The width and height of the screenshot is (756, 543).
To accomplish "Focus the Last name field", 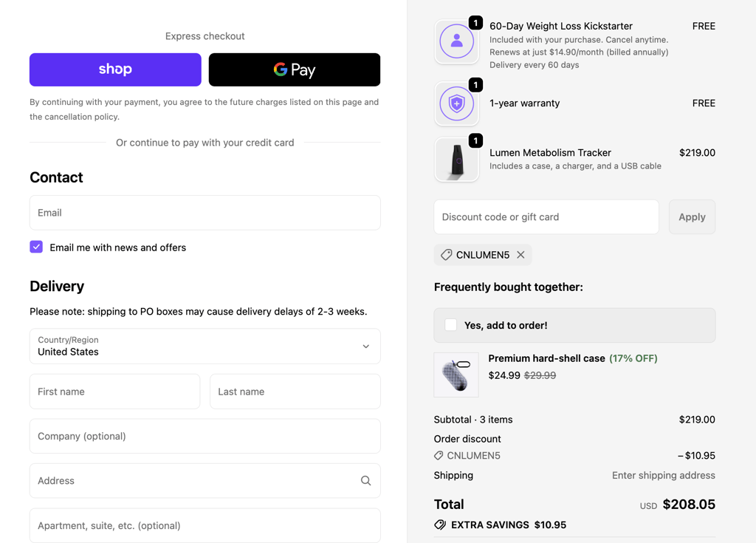I will [x=295, y=392].
